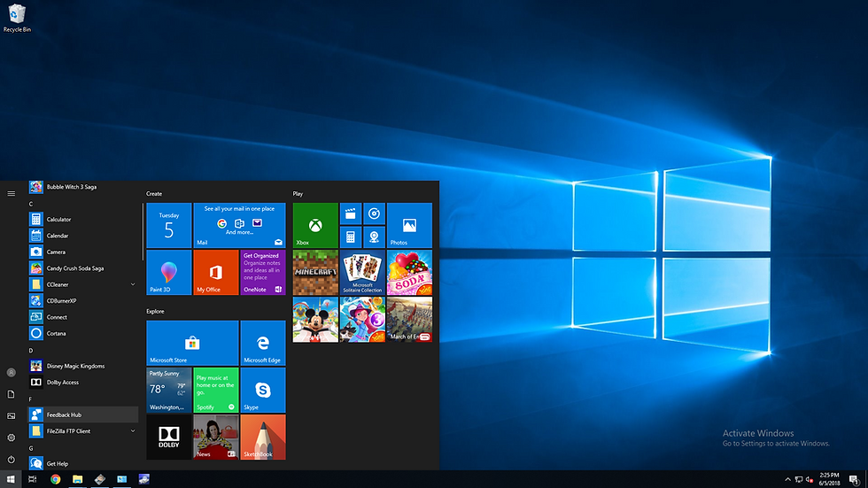Launch Candy Crush Soda Saga from list
The image size is (868, 488).
tap(83, 268)
